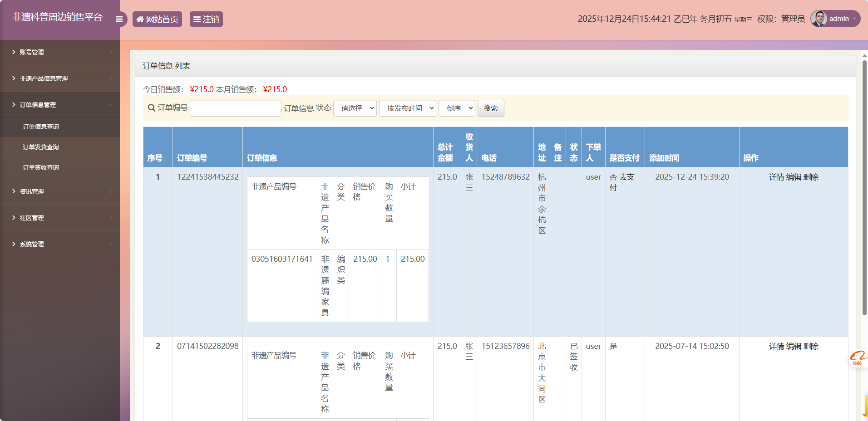868x421 pixels.
Task: Open the 按发布时间 sort dropdown
Action: (407, 108)
